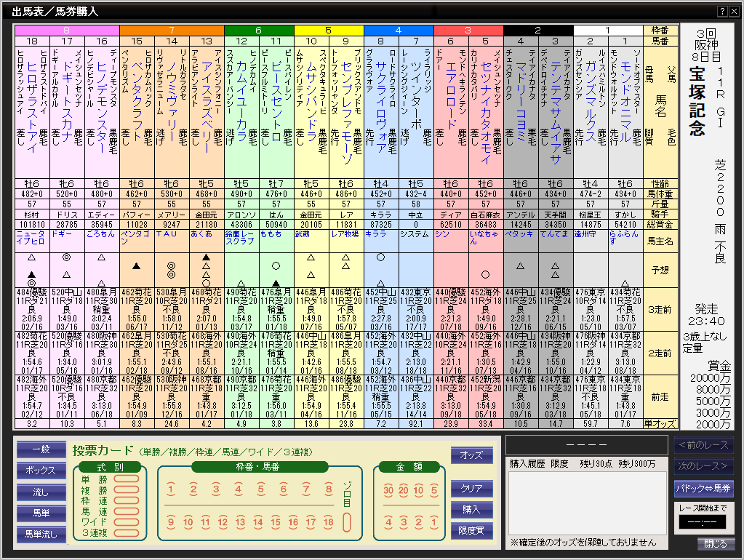Toggle the ゾロ目 oval
Image resolution: width=744 pixels, height=560 pixels.
[x=347, y=522]
